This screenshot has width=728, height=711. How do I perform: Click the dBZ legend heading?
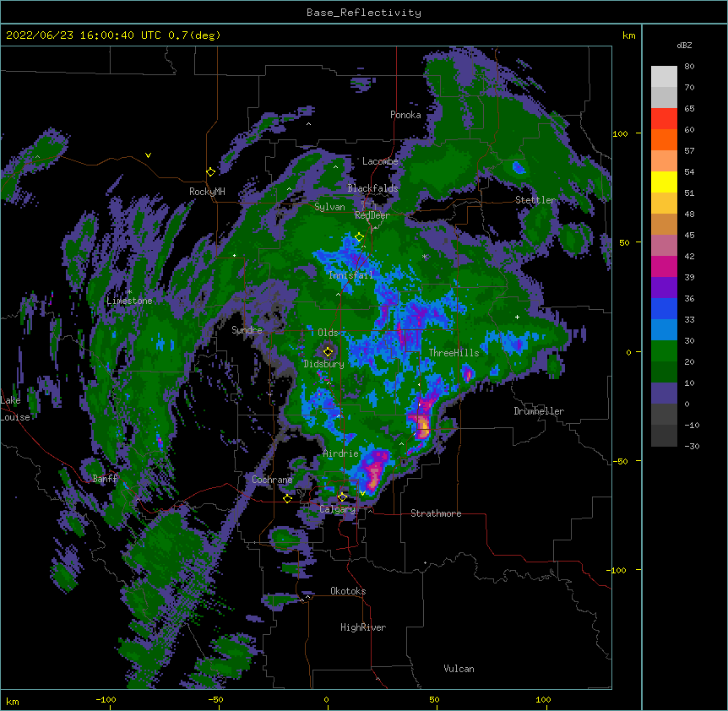[684, 45]
